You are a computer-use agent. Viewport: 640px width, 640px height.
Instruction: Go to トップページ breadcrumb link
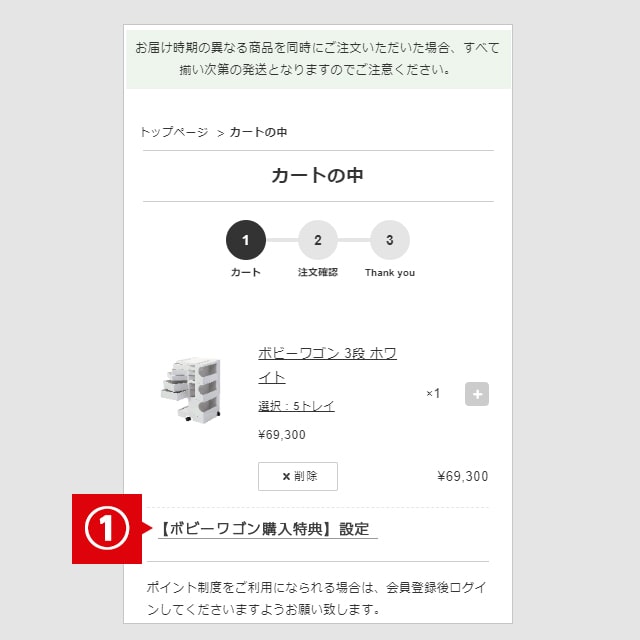coord(174,132)
